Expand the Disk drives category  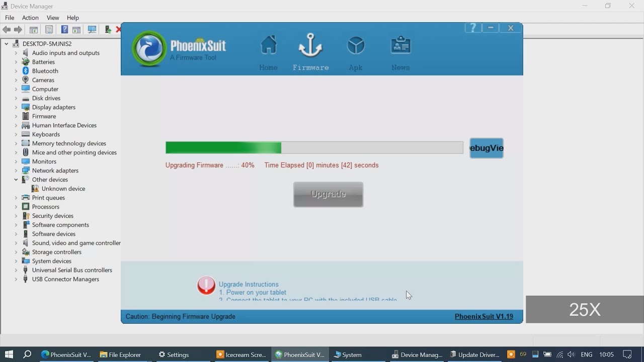(16, 98)
